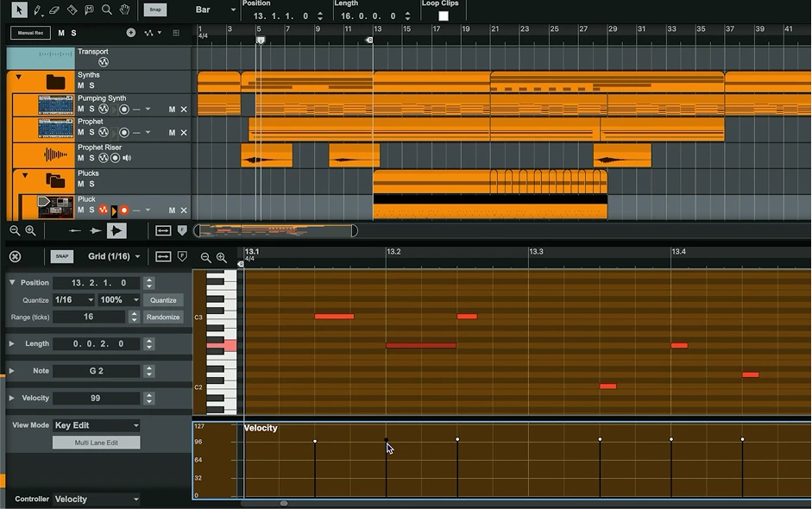Collapse the Plucks folder track

pyautogui.click(x=25, y=175)
